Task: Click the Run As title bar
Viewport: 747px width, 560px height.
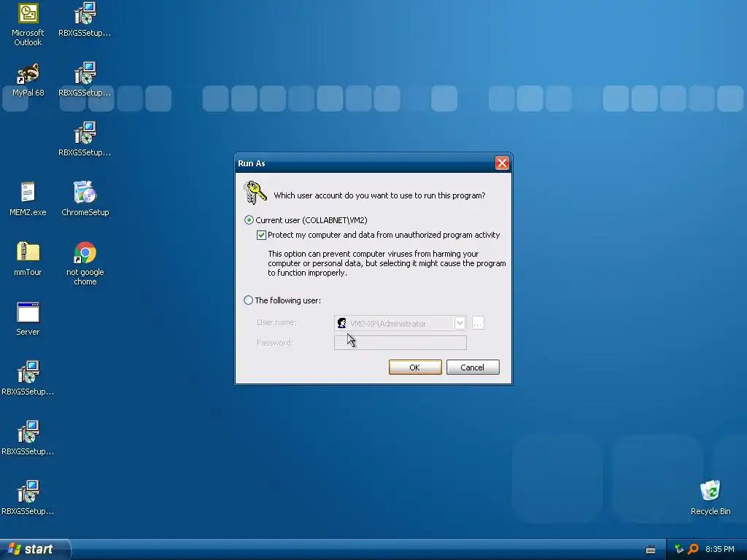Action: (373, 163)
